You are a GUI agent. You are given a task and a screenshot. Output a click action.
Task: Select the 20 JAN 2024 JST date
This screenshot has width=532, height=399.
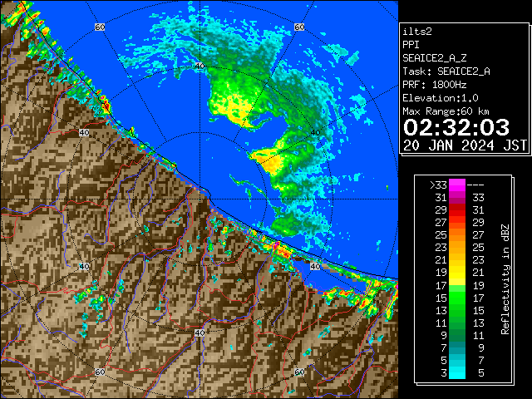[x=465, y=145]
